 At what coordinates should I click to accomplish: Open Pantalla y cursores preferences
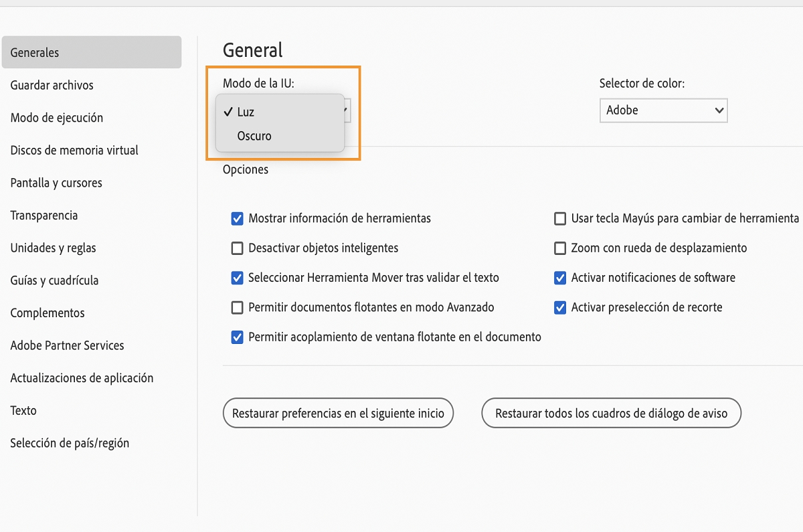coord(56,183)
